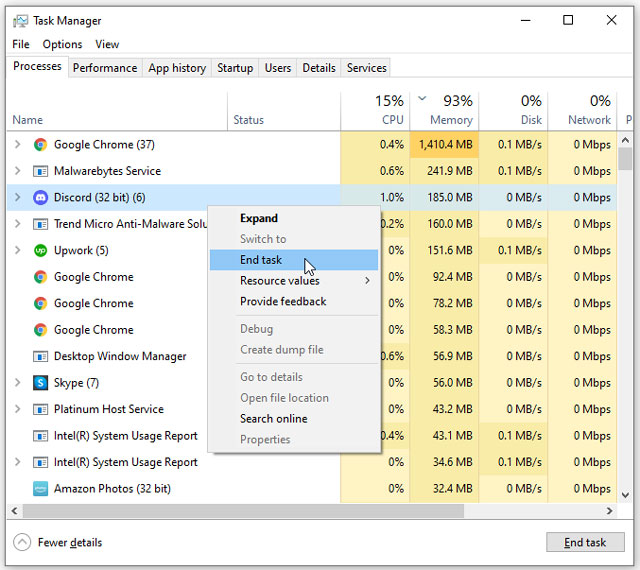Click the vertical scrollbar thumb
The width and height of the screenshot is (640, 570).
[625, 159]
